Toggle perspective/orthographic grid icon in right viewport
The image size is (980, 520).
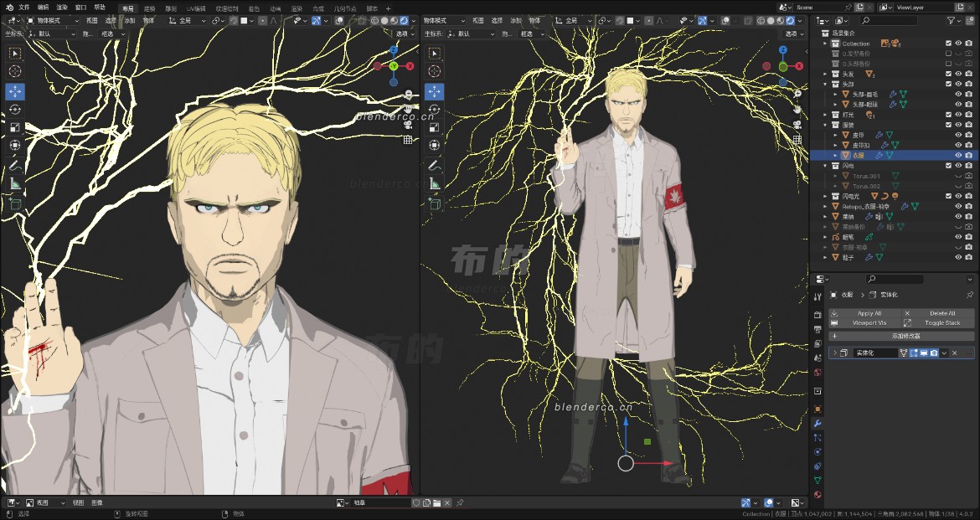pos(797,139)
